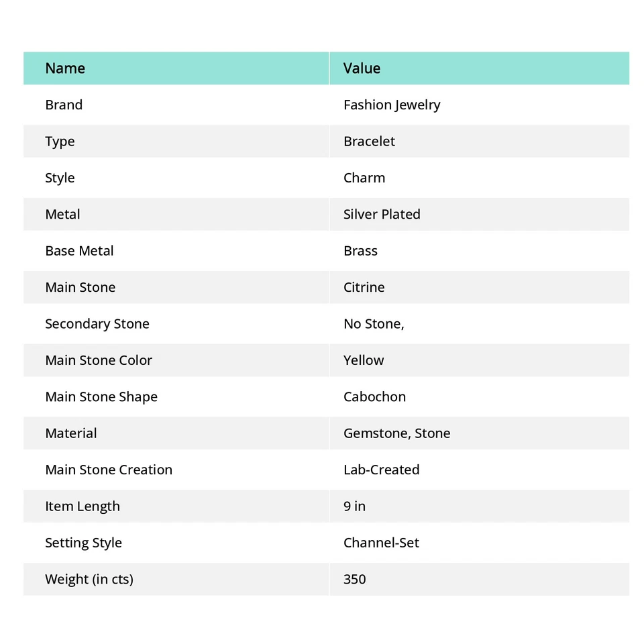Select the Channel-Set setting value
The image size is (644, 644).
pyautogui.click(x=381, y=543)
